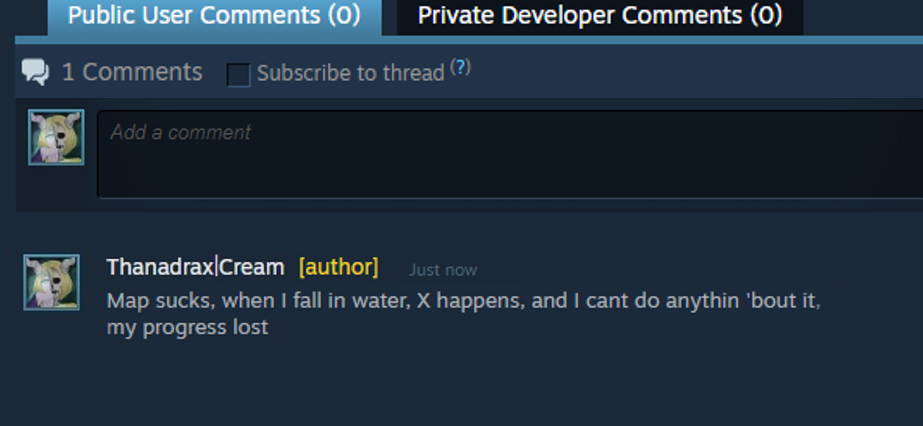Click the '1 Comments' count label
Image resolution: width=923 pixels, height=426 pixels.
click(x=132, y=72)
